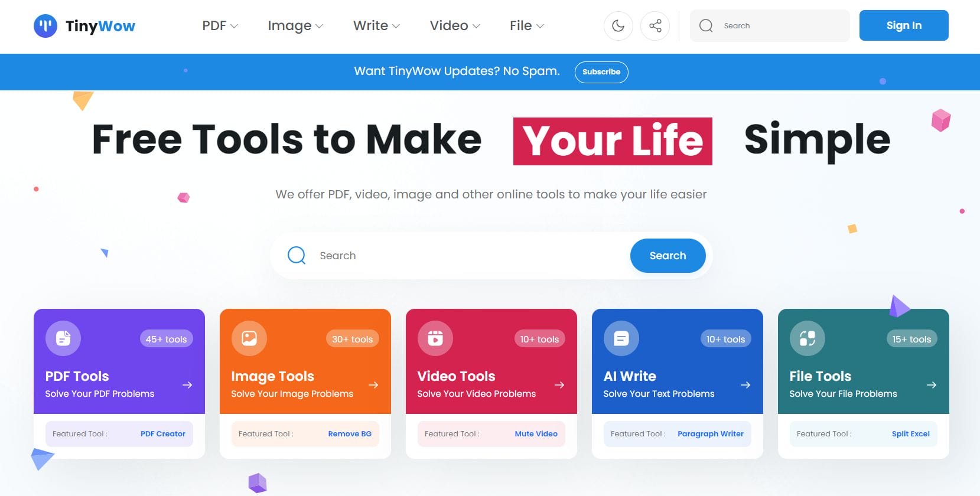Screen dimensions: 980x496
Task: Open the Paragraph Writer featured tool
Action: 711,434
